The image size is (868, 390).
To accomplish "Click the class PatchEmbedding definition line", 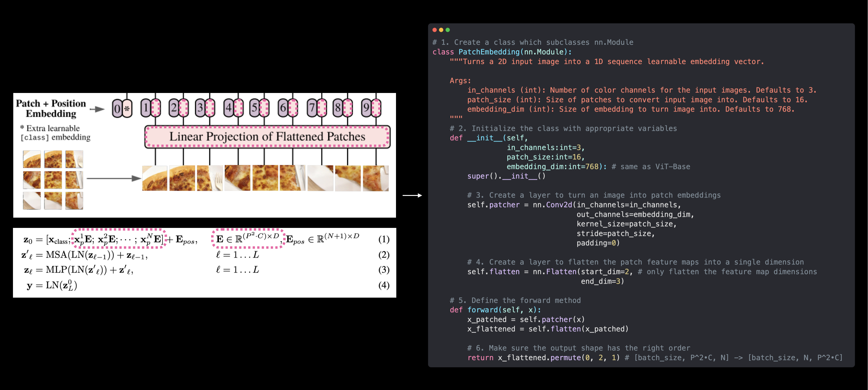I will [x=502, y=52].
